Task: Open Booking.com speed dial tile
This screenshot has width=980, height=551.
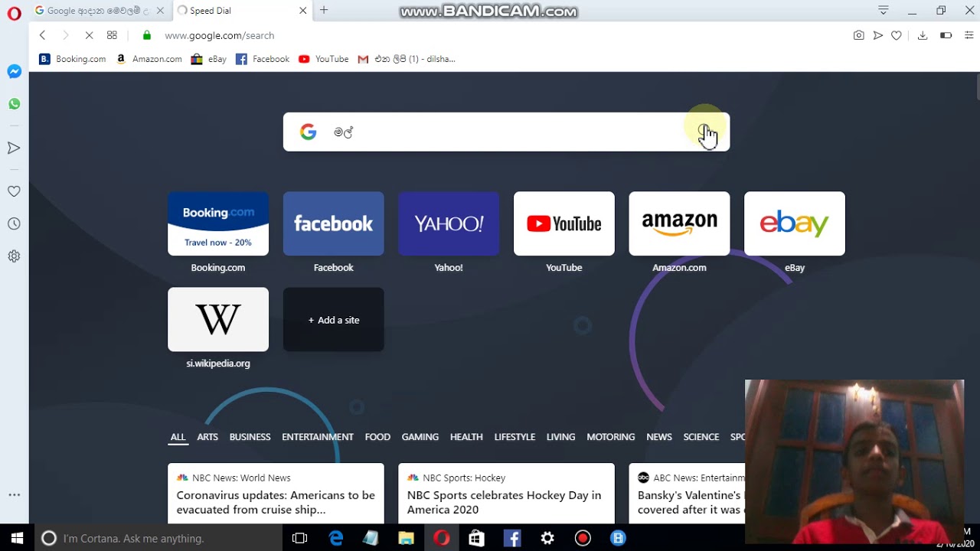Action: (x=218, y=223)
